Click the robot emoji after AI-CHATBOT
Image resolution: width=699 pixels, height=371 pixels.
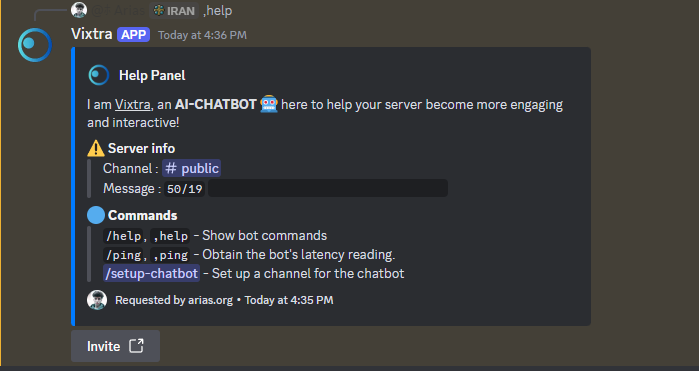tap(269, 104)
